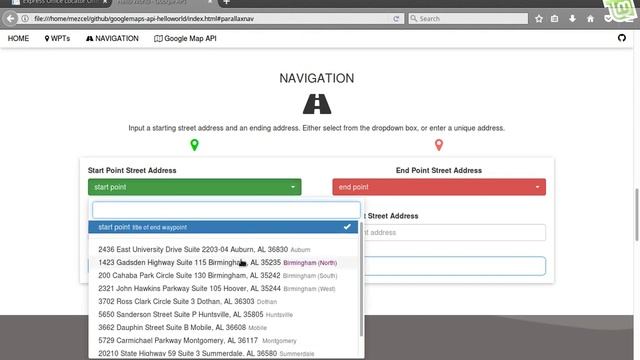The width and height of the screenshot is (640, 360).
Task: Switch to the second browser tab
Action: 163,2
